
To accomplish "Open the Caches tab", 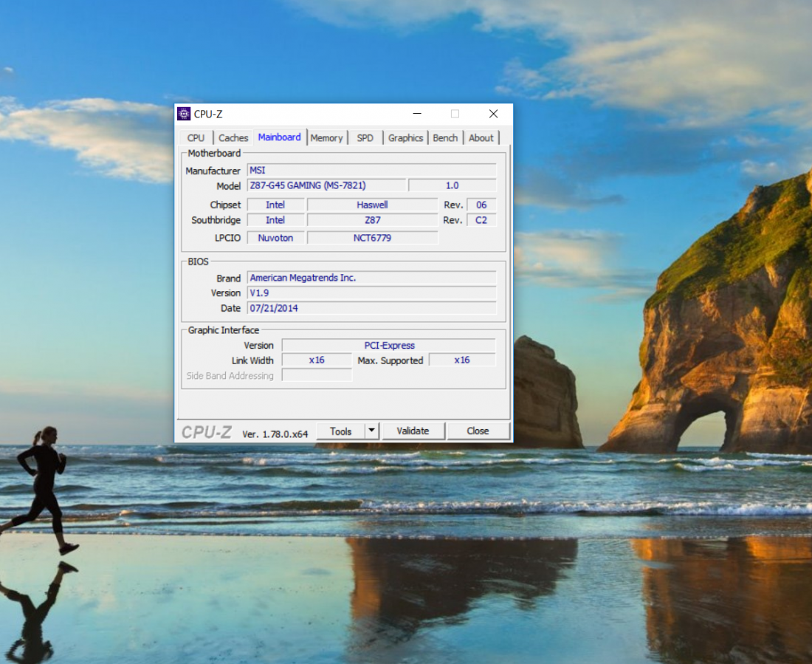I will click(x=233, y=138).
